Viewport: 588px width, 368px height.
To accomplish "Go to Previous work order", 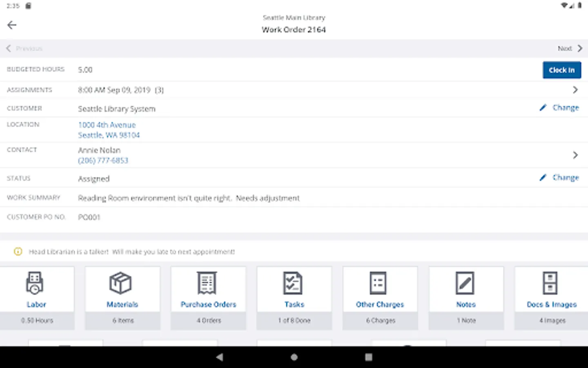I will click(24, 49).
